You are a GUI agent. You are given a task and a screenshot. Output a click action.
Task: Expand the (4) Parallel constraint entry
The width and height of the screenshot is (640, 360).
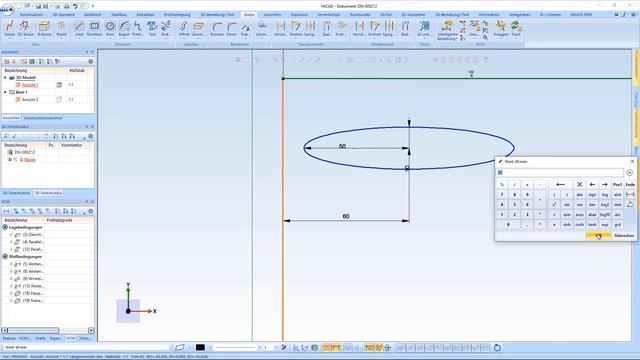pyautogui.click(x=11, y=242)
